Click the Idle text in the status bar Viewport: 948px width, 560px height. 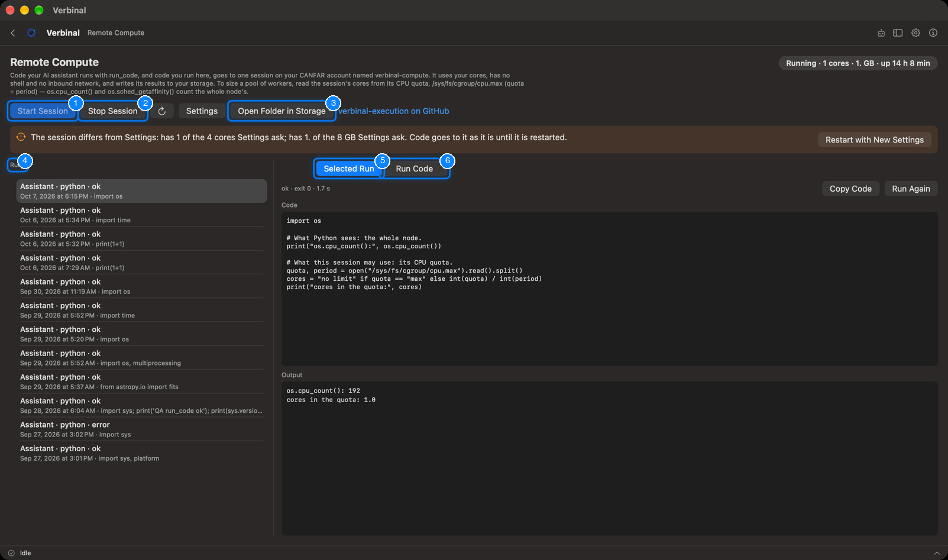click(x=25, y=553)
